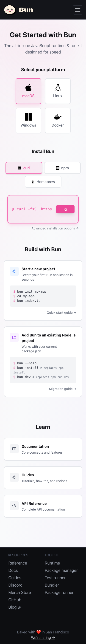Click the 'bun --help' command line
Image resolution: width=86 pixels, height=644 pixels.
[x=25, y=363]
